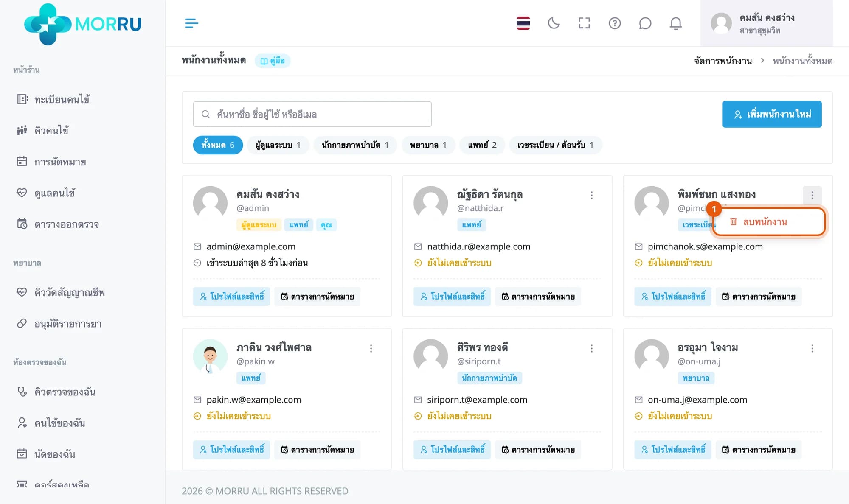Open โปรไฟล์และสิทธิ์ for ภาคิน วงศ์ไพศาล

(231, 450)
